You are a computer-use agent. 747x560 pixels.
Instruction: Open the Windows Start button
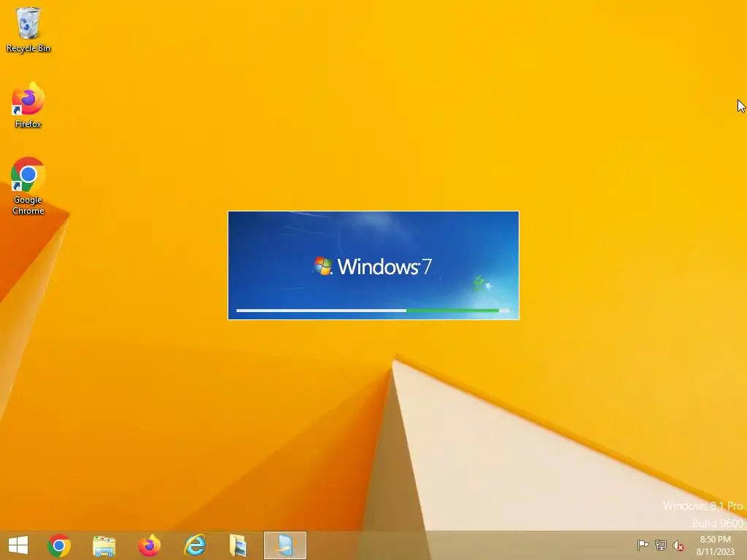[18, 545]
